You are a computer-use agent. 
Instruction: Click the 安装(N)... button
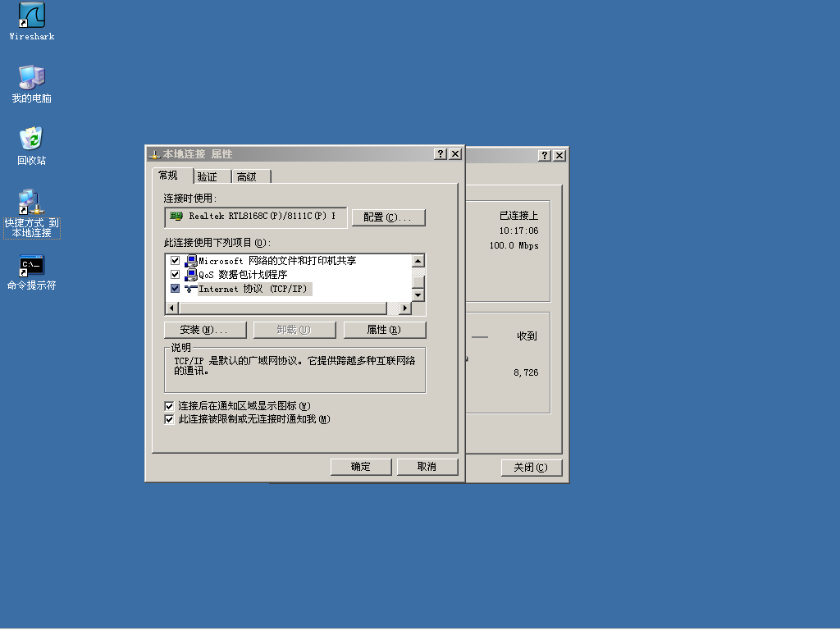pos(205,330)
